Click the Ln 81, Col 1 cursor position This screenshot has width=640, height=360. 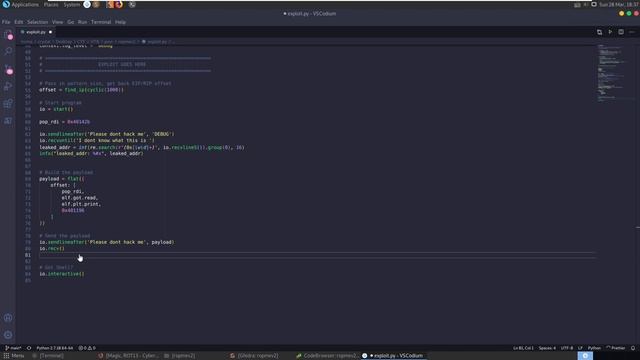[523, 348]
